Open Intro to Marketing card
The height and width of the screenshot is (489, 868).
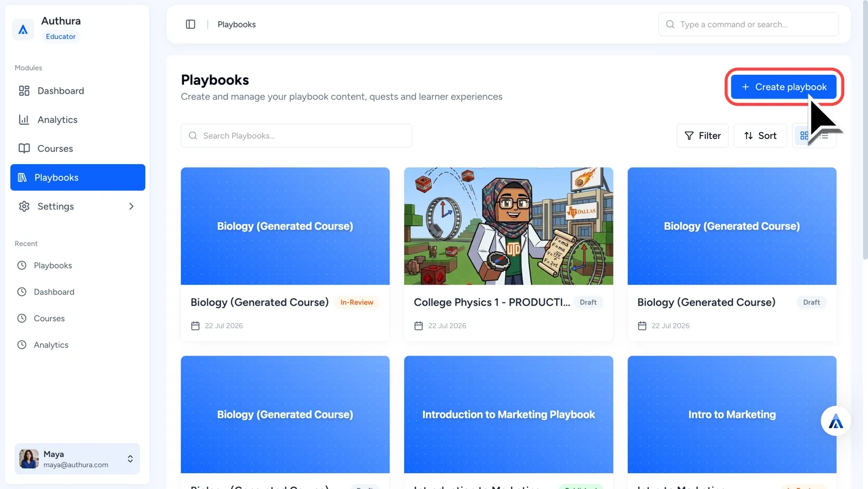pos(732,415)
